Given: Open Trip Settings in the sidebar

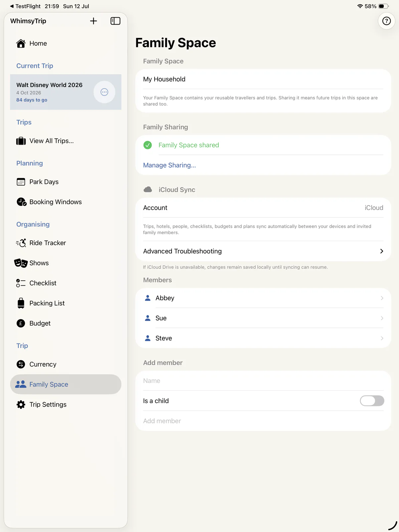Looking at the screenshot, I should [x=66, y=405].
